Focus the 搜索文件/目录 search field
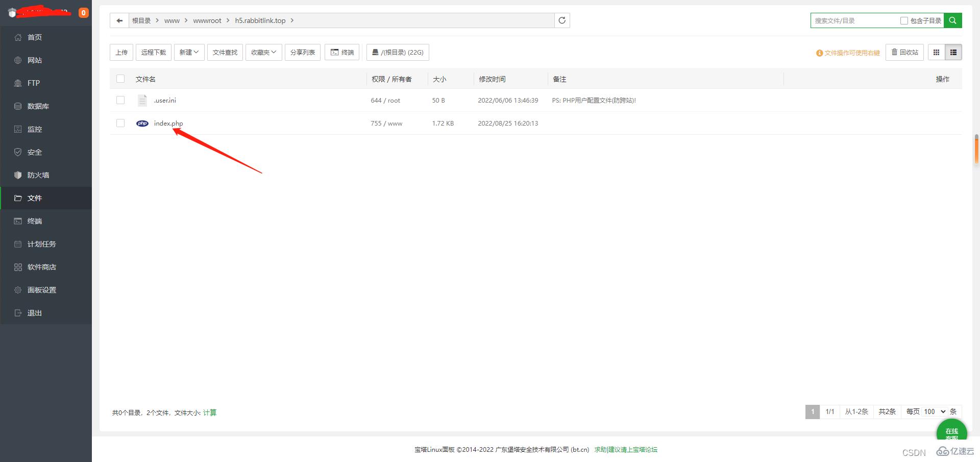The width and height of the screenshot is (980, 462). (x=855, y=20)
